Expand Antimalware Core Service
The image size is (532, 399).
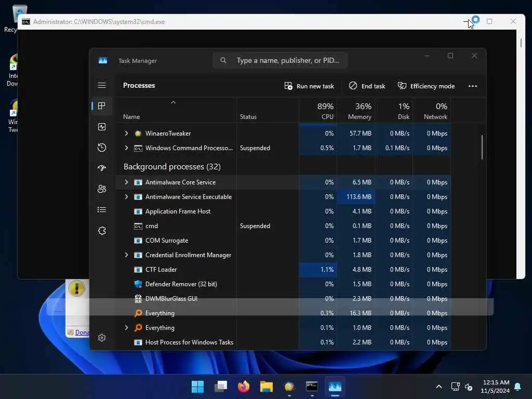coord(126,182)
